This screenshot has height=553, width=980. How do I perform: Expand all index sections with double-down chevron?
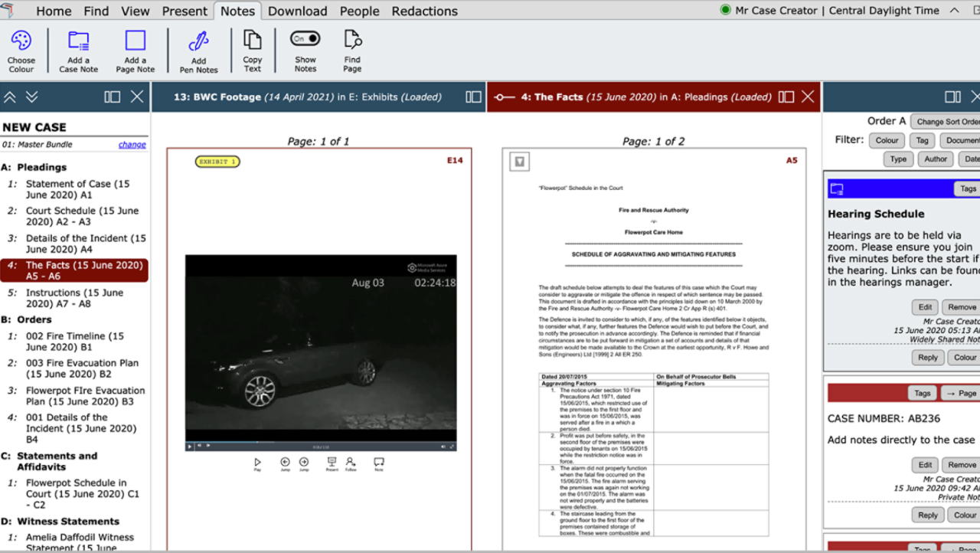click(31, 97)
